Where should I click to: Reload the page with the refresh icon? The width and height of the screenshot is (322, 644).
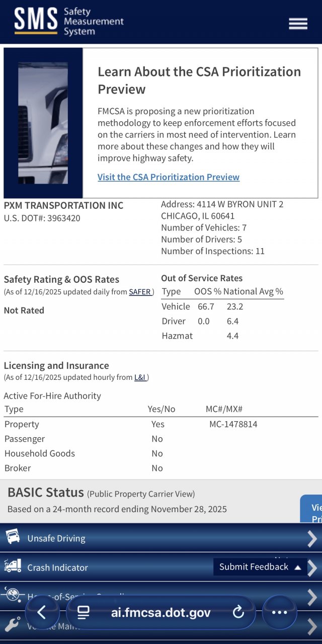point(238,612)
